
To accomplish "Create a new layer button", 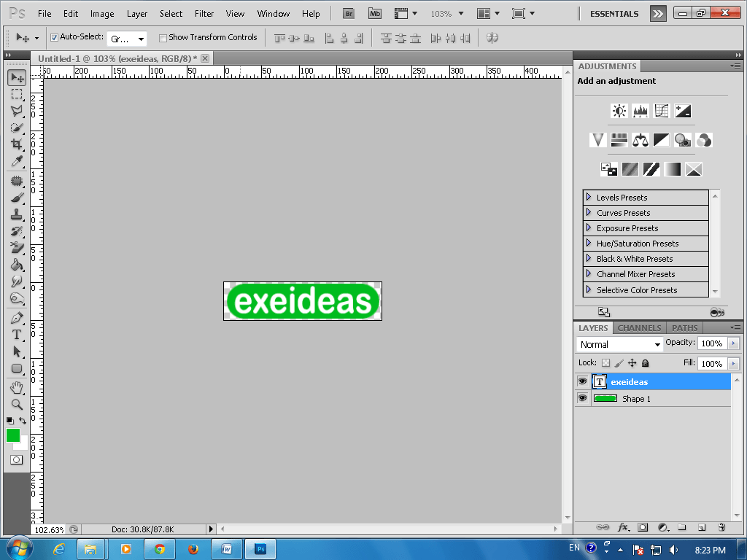I will 701,527.
